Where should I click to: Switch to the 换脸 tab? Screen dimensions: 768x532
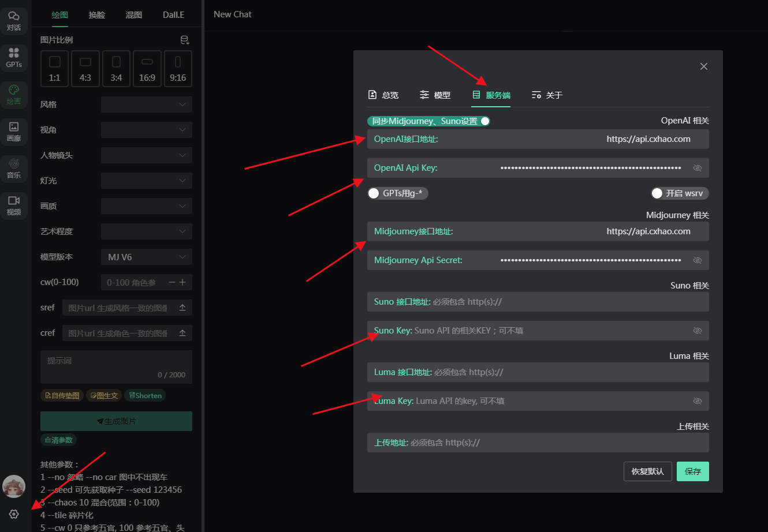(x=97, y=15)
